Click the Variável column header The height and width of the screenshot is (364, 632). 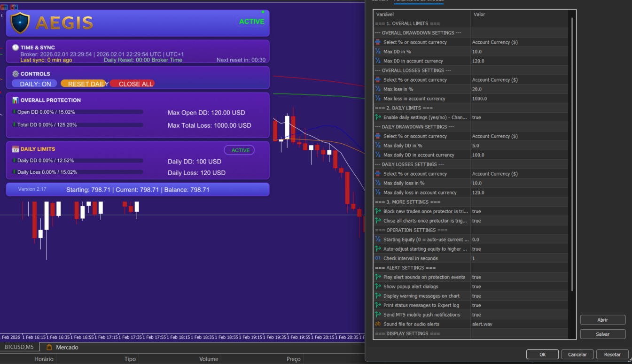422,15
